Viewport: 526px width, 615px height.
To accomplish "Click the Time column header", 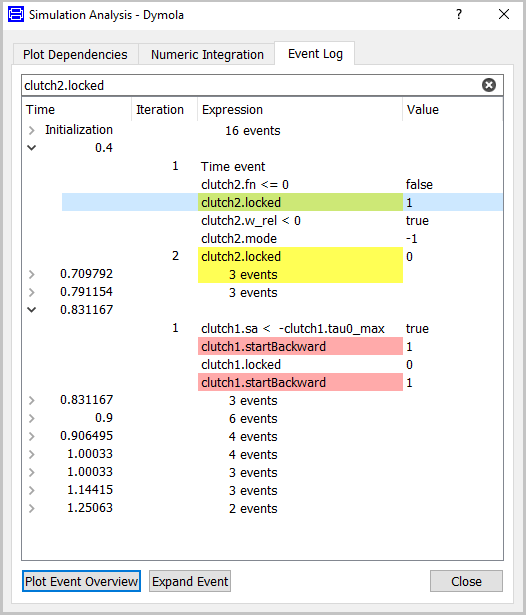I will (x=77, y=109).
